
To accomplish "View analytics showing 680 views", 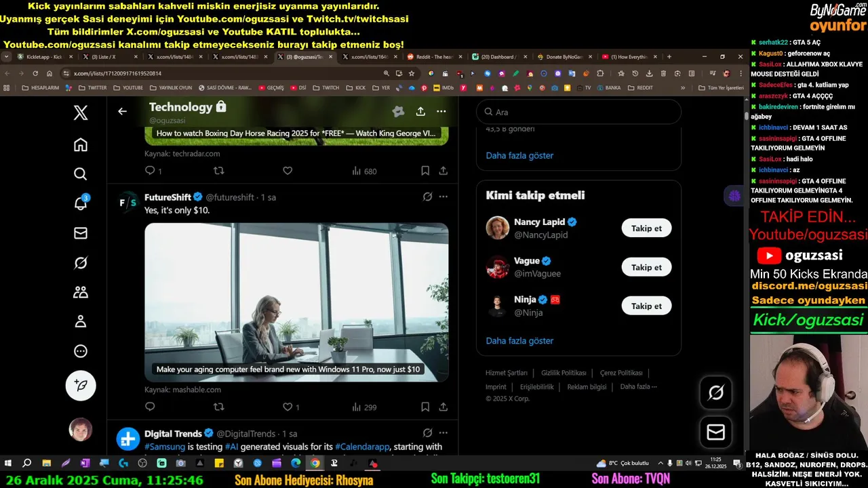I will [x=364, y=171].
